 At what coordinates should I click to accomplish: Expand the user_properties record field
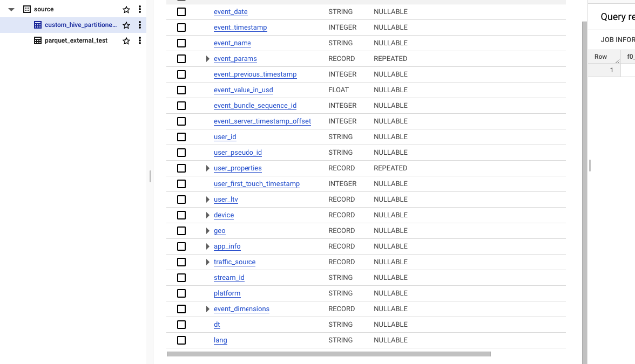point(208,168)
